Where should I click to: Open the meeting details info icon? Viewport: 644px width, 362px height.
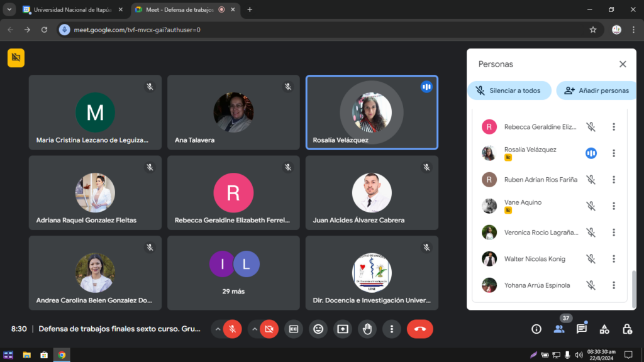coord(536,329)
